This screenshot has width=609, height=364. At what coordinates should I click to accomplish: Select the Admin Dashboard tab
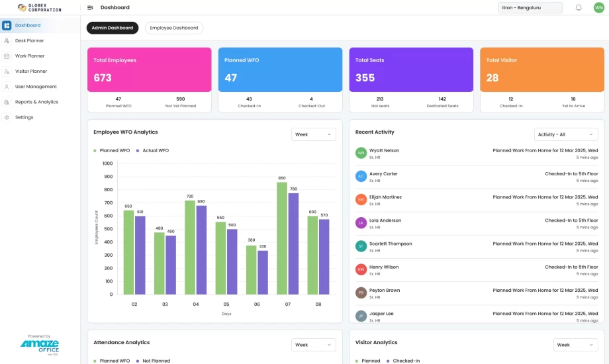click(112, 28)
